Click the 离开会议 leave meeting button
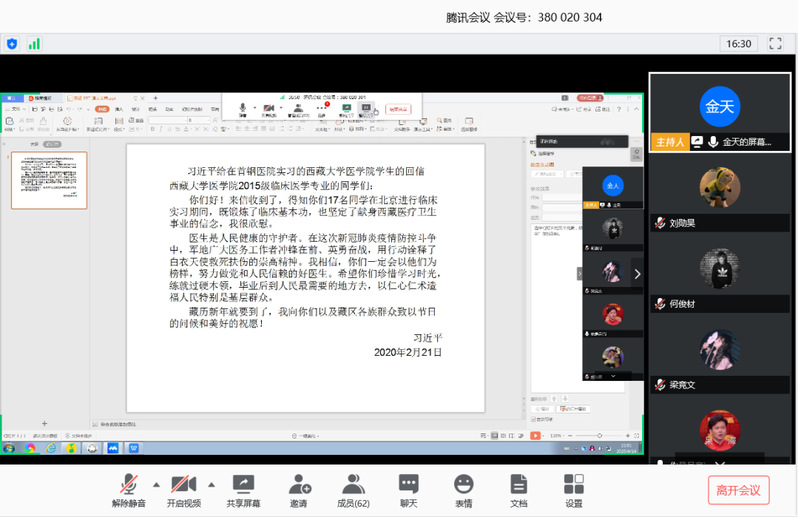 tap(738, 490)
